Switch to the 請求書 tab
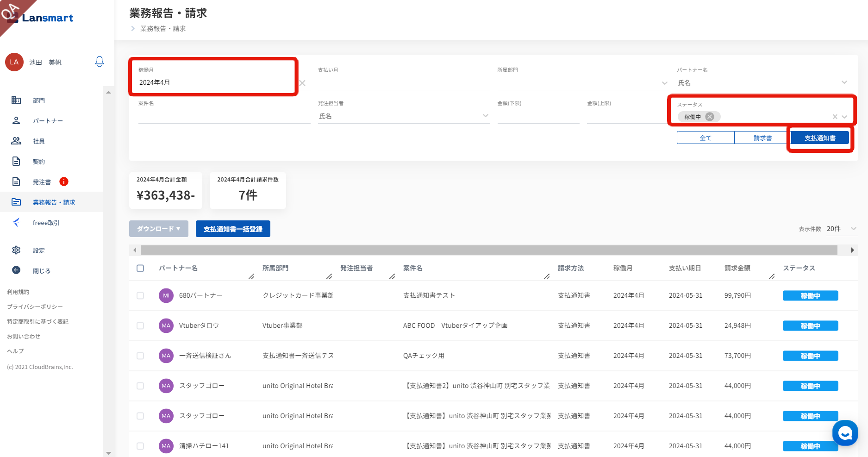Viewport: 868px width, 457px height. pyautogui.click(x=762, y=138)
